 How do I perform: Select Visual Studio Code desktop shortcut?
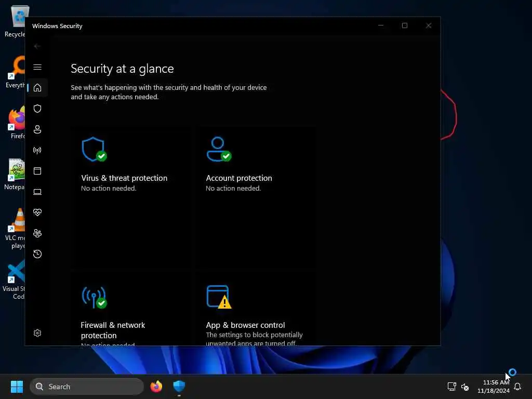pyautogui.click(x=14, y=280)
